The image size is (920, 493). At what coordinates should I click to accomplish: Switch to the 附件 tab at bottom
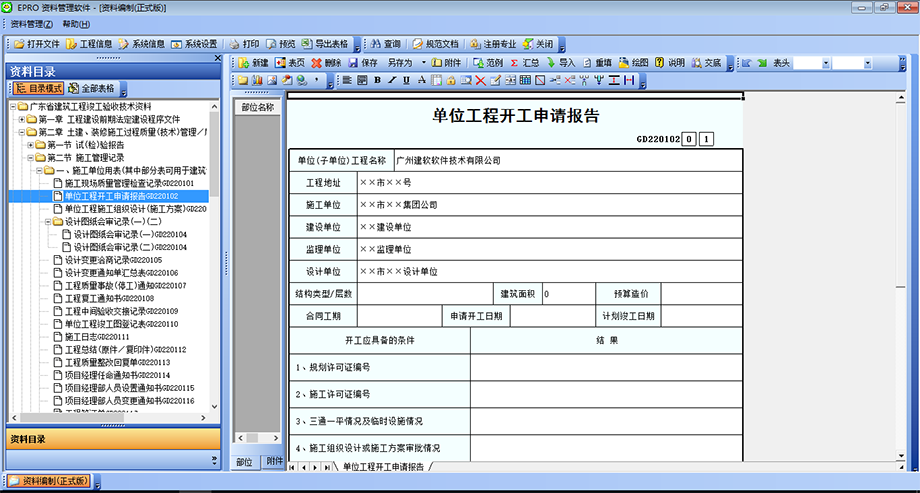[x=273, y=461]
